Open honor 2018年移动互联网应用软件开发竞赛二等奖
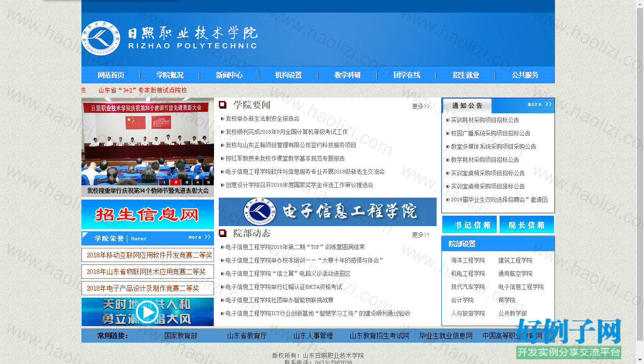This screenshot has height=364, width=644. pyautogui.click(x=149, y=255)
